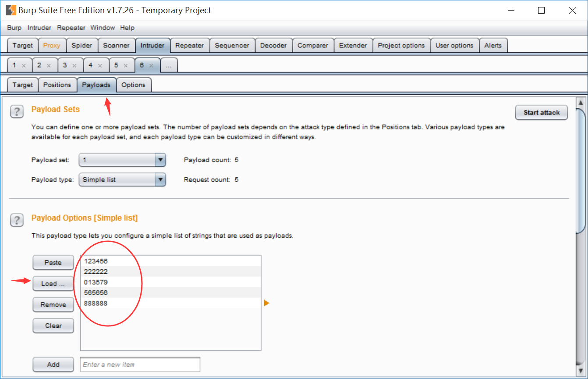
Task: Click the Paste button
Action: tap(53, 262)
